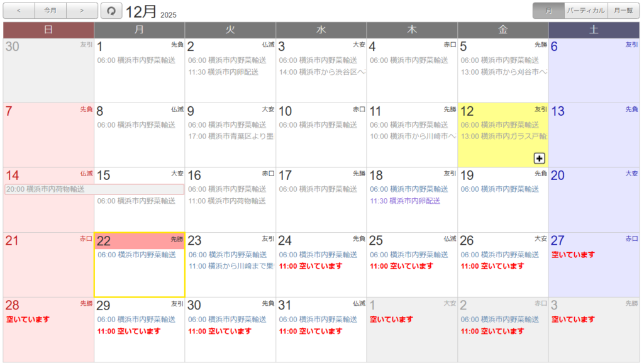This screenshot has height=363, width=644.
Task: Switch to the 月 month view
Action: pyautogui.click(x=548, y=11)
